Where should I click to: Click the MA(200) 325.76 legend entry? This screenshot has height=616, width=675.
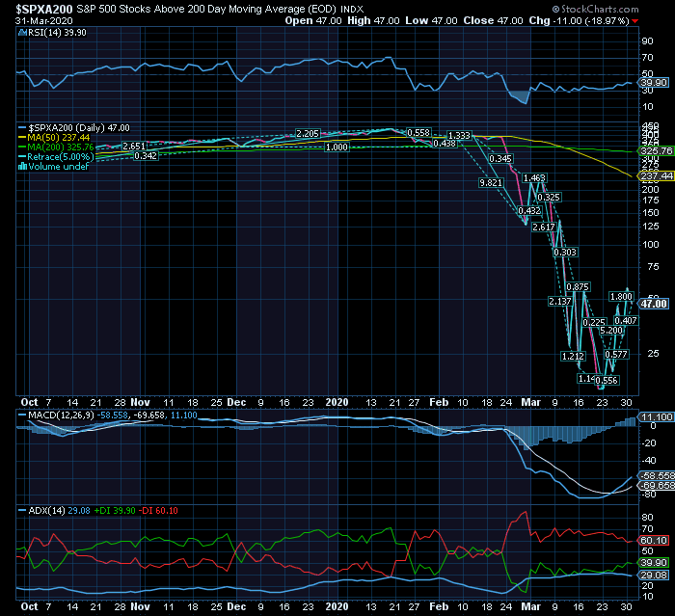tap(60, 147)
